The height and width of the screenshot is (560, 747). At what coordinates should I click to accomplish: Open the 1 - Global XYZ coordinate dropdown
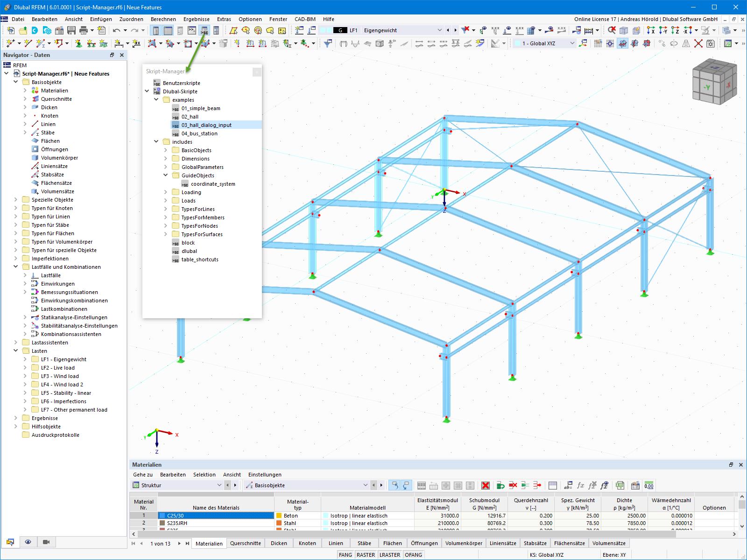[572, 43]
